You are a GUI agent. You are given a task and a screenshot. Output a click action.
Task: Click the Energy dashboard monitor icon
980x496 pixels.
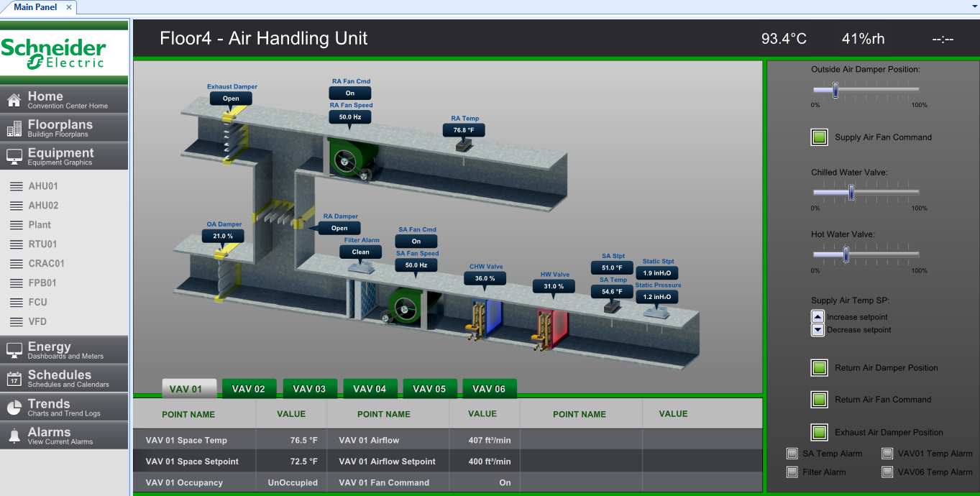[x=14, y=350]
